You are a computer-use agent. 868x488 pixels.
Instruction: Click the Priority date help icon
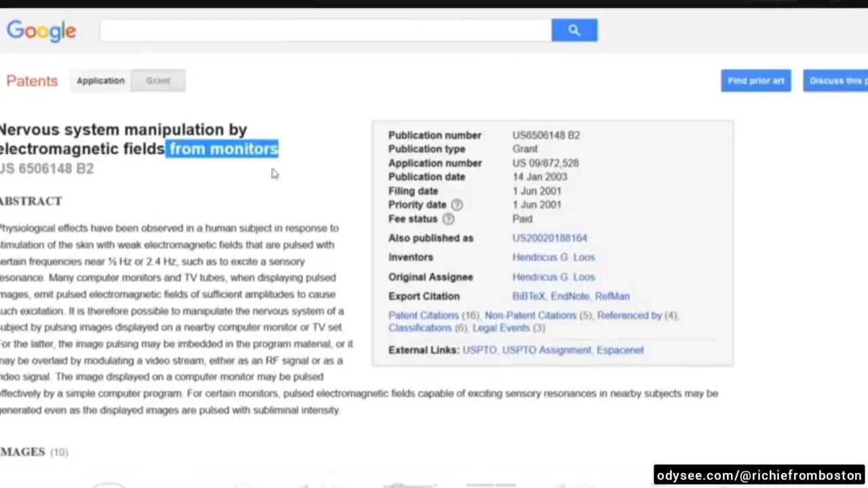click(x=457, y=205)
